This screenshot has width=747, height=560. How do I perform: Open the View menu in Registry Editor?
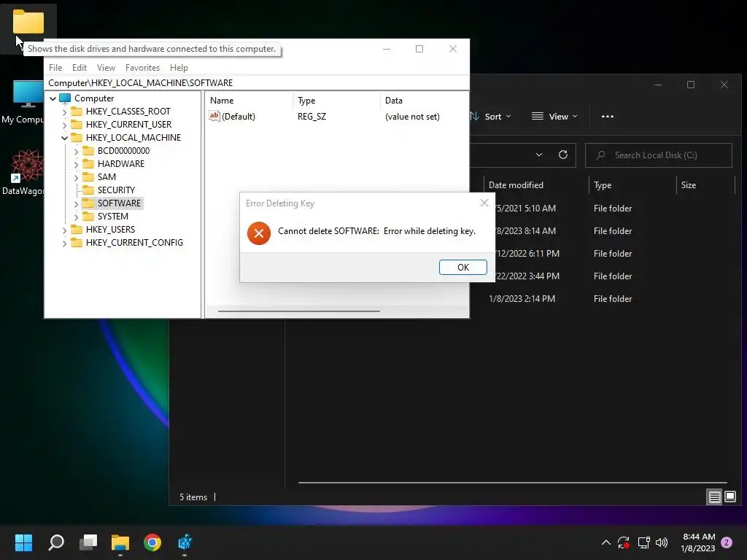[x=106, y=68]
